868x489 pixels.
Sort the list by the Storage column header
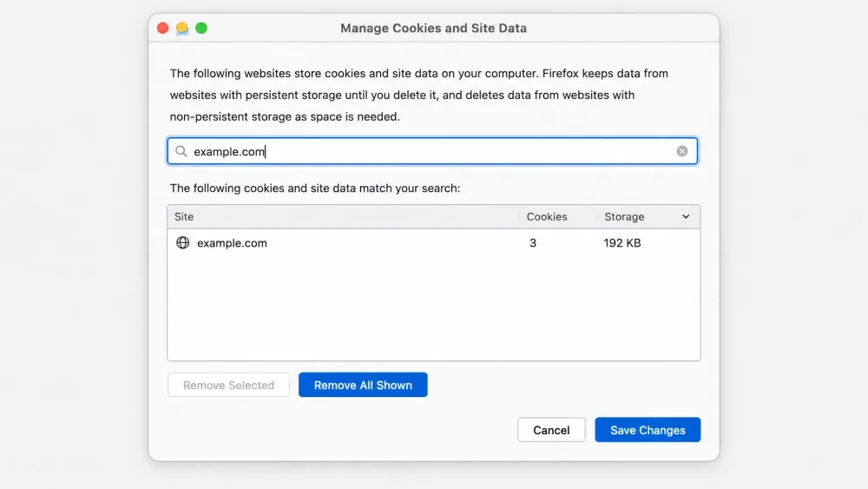click(x=648, y=216)
